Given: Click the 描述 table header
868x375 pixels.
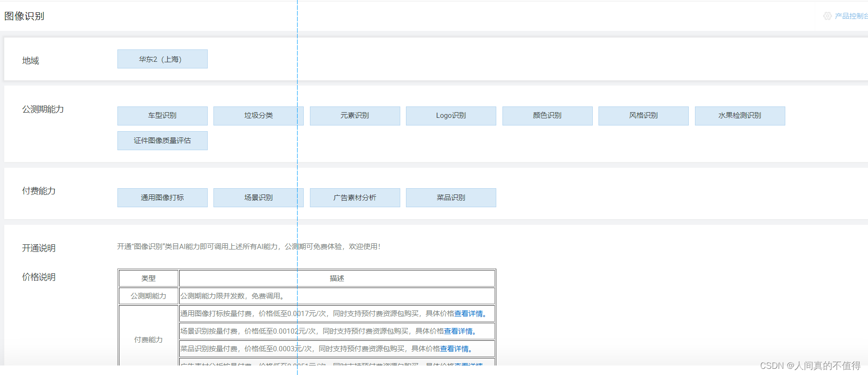Looking at the screenshot, I should (337, 279).
